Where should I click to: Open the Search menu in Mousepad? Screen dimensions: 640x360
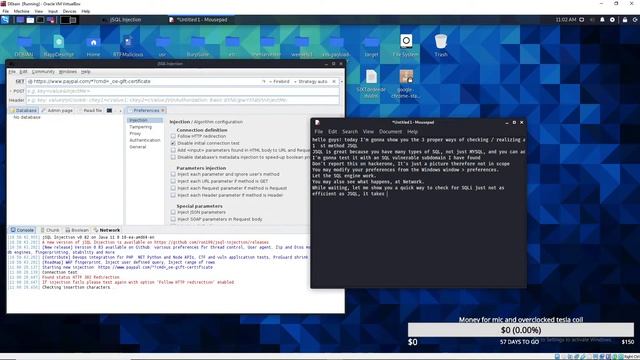tap(350, 132)
